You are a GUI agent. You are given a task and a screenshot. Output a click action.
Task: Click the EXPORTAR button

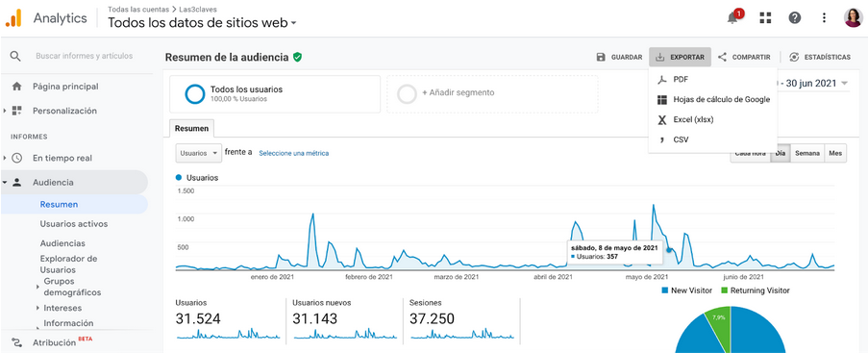pyautogui.click(x=681, y=57)
